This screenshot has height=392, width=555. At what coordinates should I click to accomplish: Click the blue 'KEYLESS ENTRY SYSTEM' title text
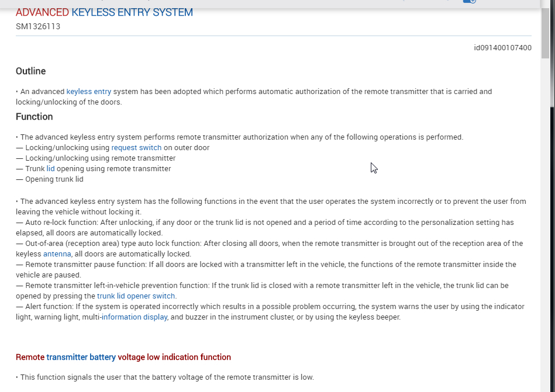tap(132, 12)
